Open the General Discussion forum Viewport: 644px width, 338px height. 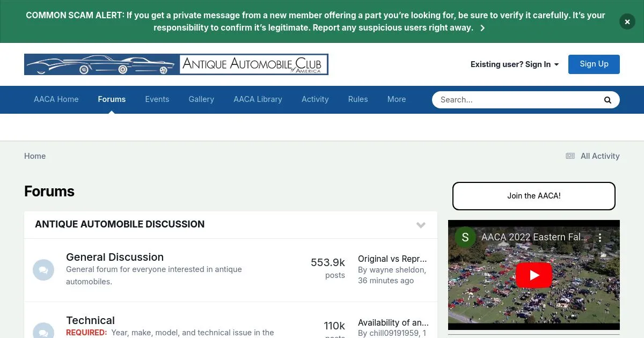115,257
